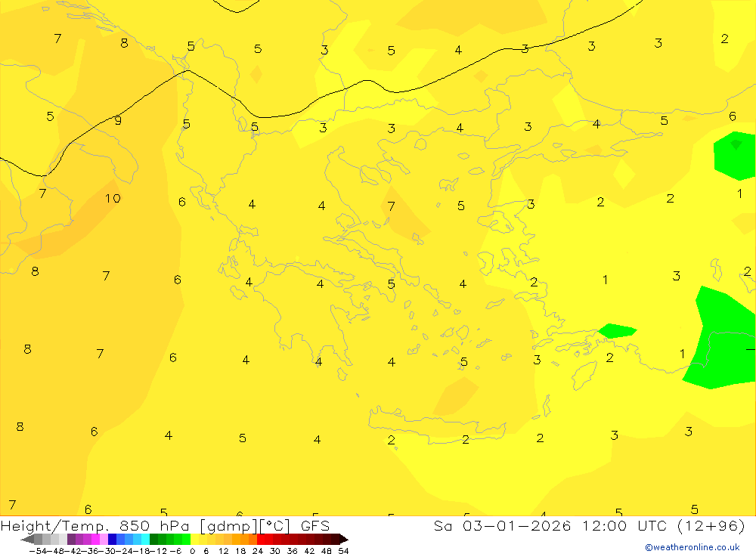Pick the dark purple swatch in the legend

(71, 539)
